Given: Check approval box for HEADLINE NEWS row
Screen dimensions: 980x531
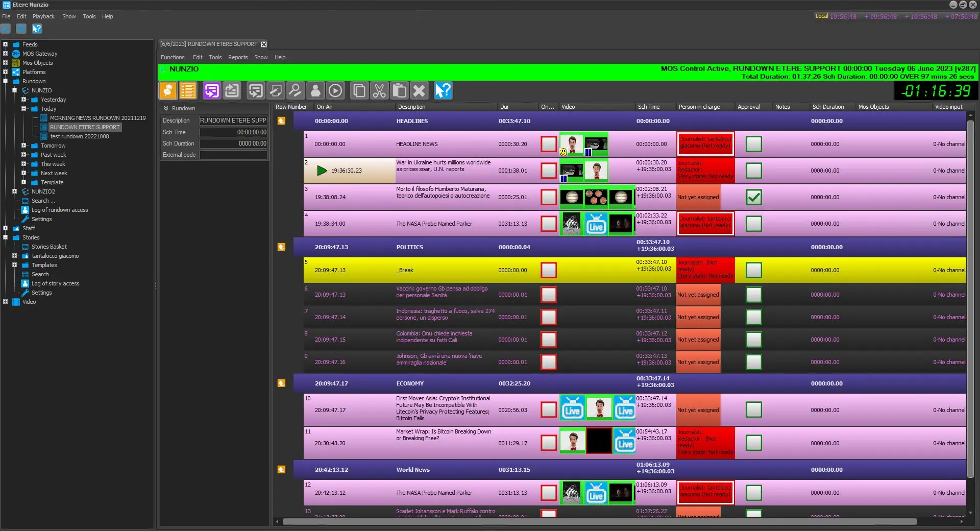Looking at the screenshot, I should coord(753,144).
